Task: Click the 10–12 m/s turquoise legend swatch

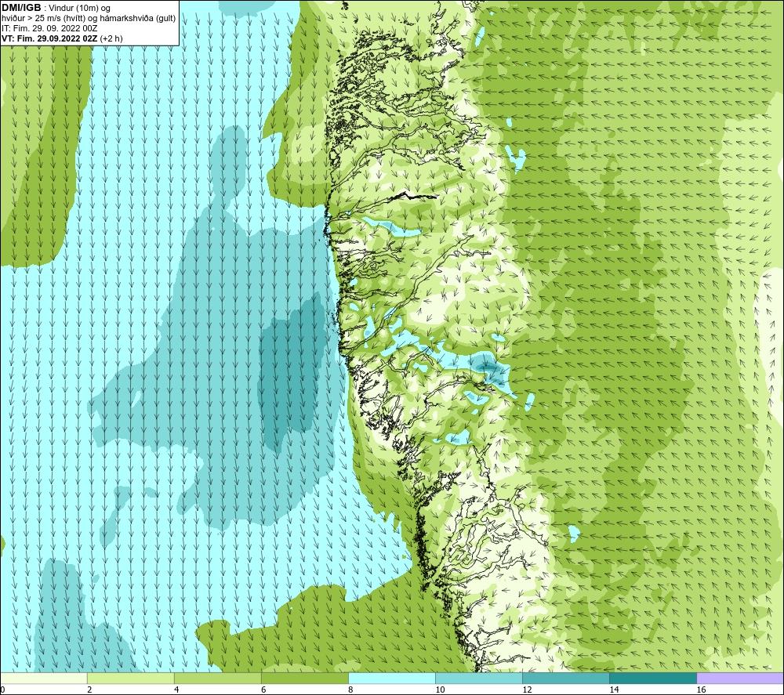Action: [479, 679]
